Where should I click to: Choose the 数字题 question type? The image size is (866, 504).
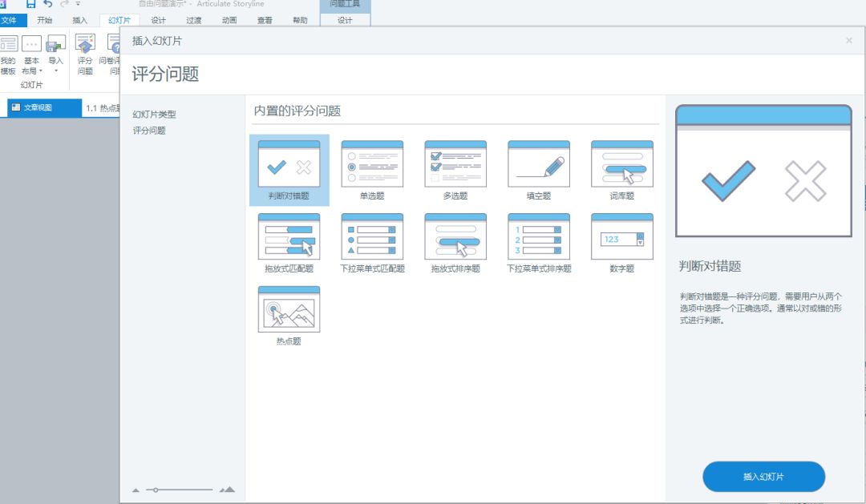click(x=622, y=243)
